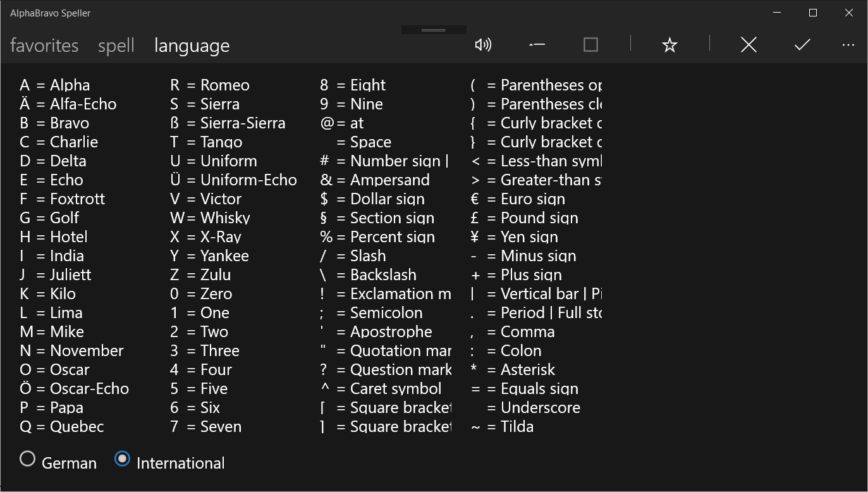Switch to the favorites tab

click(x=44, y=46)
